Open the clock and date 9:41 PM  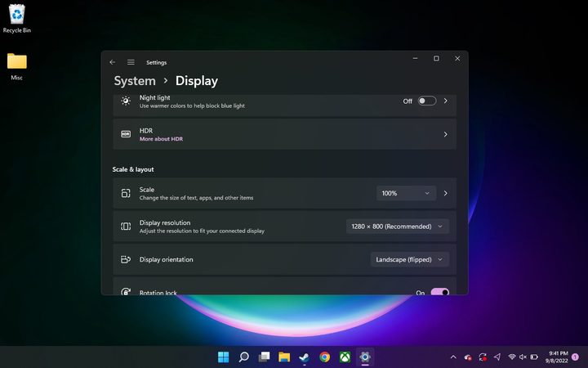[x=556, y=357]
